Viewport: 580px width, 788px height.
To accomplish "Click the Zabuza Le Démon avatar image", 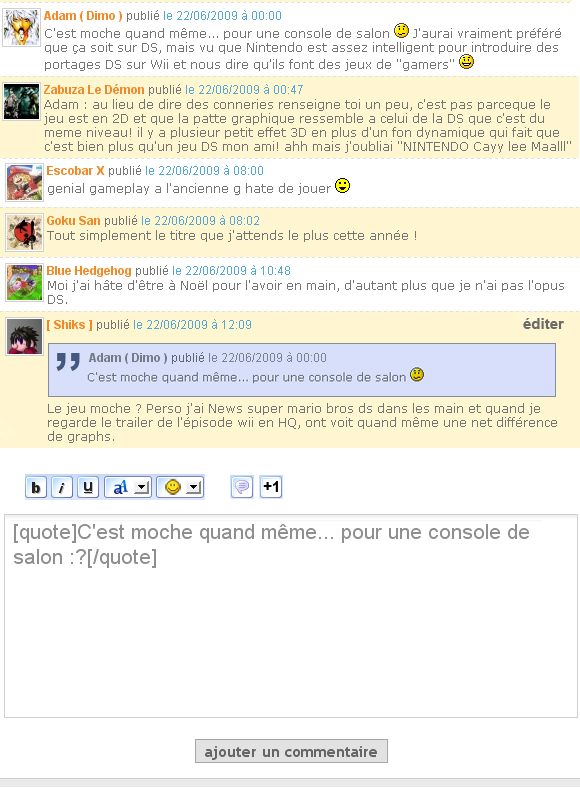I will [x=21, y=102].
